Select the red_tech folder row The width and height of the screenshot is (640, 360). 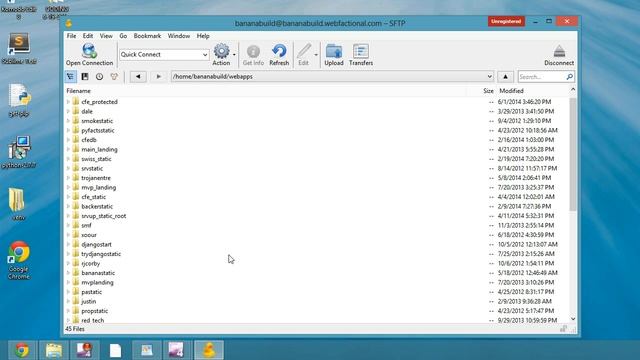tap(318, 320)
